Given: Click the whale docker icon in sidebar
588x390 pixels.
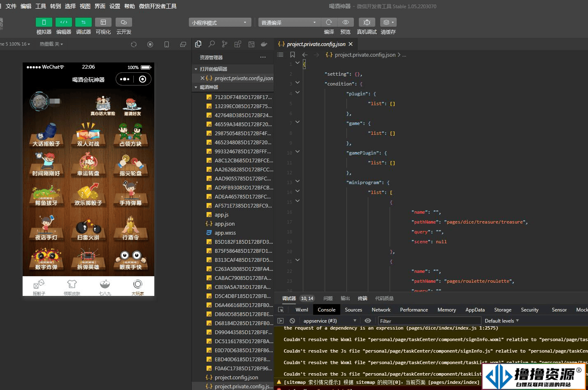Looking at the screenshot, I should tap(264, 44).
